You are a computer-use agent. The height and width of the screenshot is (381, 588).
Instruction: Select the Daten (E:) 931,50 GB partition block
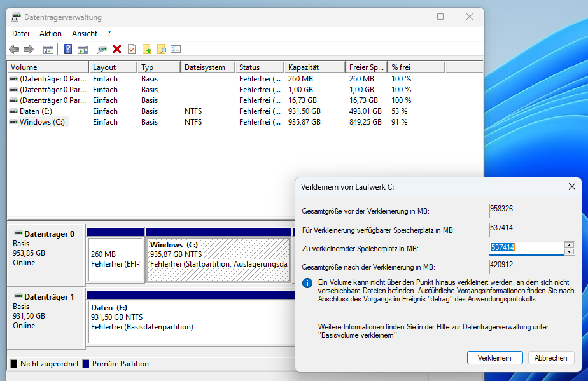(192, 322)
